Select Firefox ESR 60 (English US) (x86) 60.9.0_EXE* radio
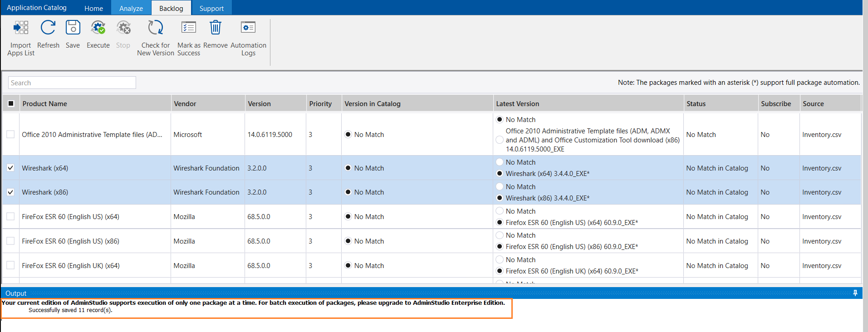Screen dimensions: 868x332 click(500, 246)
